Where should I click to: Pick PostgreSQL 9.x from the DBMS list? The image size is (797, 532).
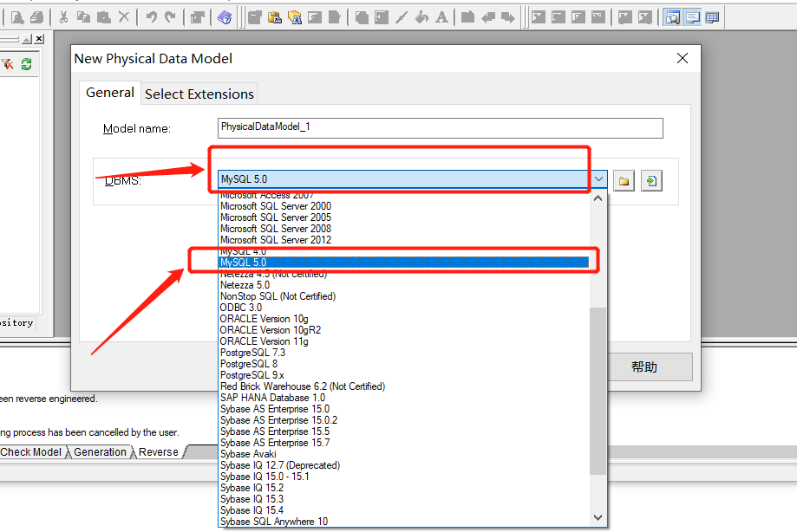tap(252, 375)
